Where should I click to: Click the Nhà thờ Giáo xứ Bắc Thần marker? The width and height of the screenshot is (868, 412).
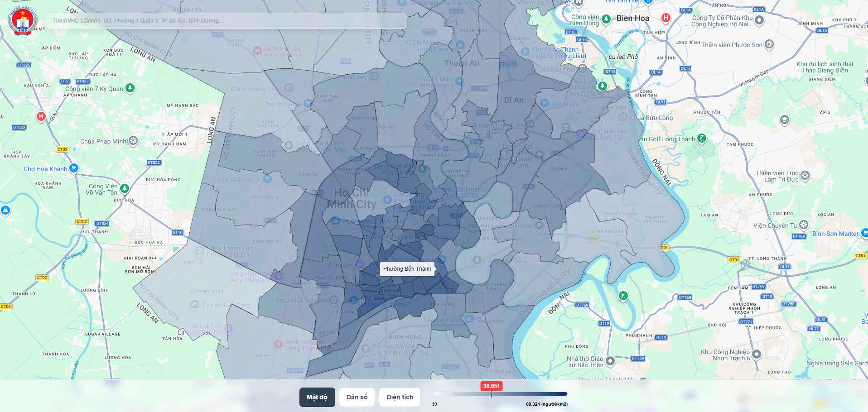[610, 361]
